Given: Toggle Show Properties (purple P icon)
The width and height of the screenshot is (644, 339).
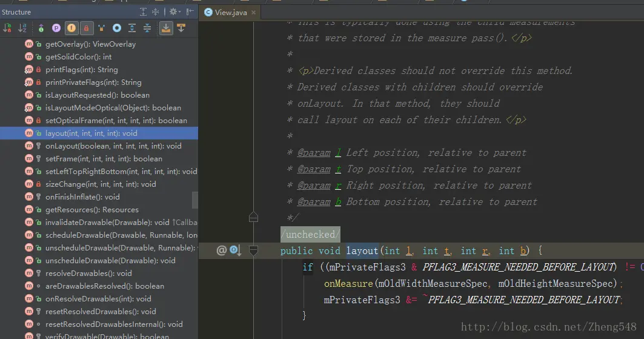Looking at the screenshot, I should [x=56, y=28].
